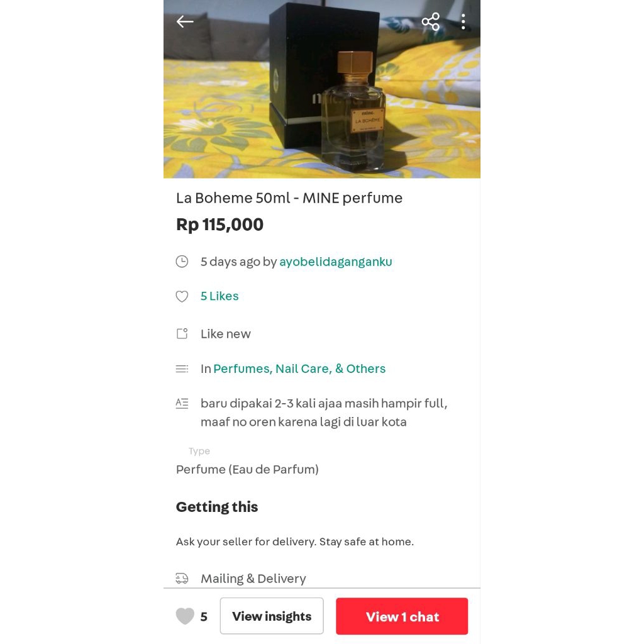
Task: Share this perfume listing
Action: pos(430,22)
